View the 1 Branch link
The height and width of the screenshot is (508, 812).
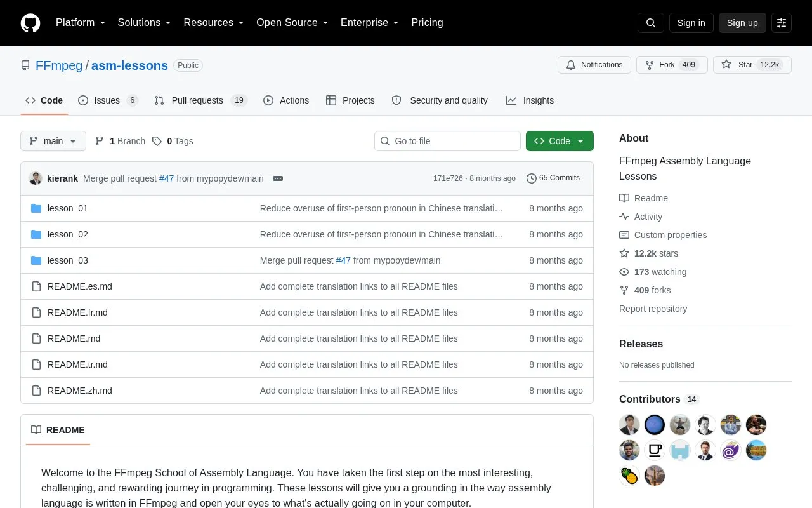pos(120,141)
